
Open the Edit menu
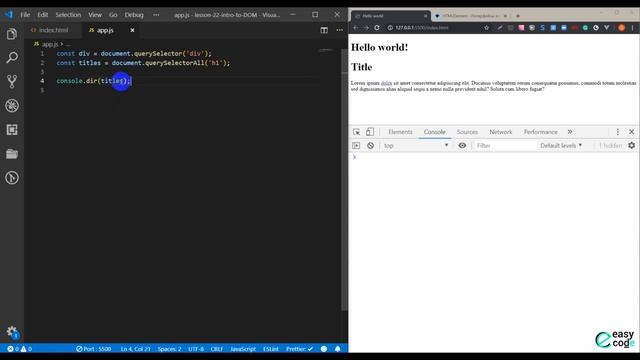[x=42, y=15]
